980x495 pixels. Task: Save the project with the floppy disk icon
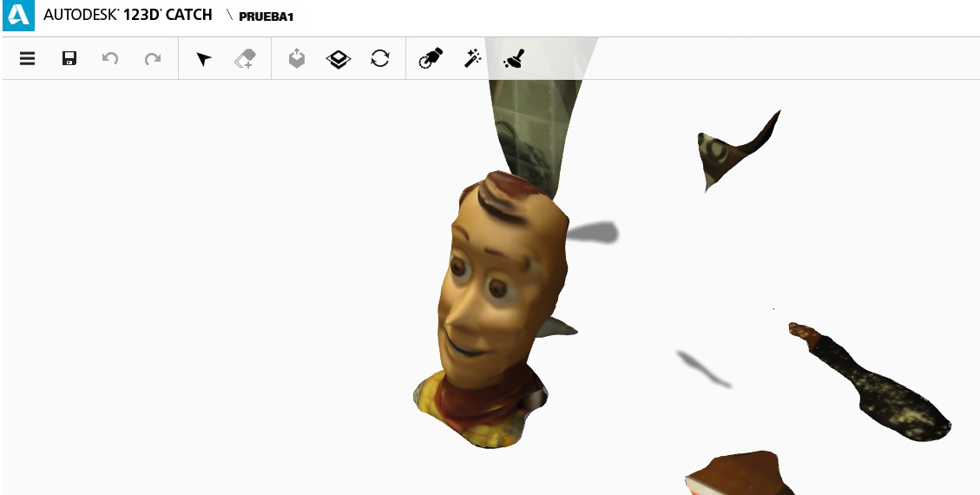[x=69, y=59]
